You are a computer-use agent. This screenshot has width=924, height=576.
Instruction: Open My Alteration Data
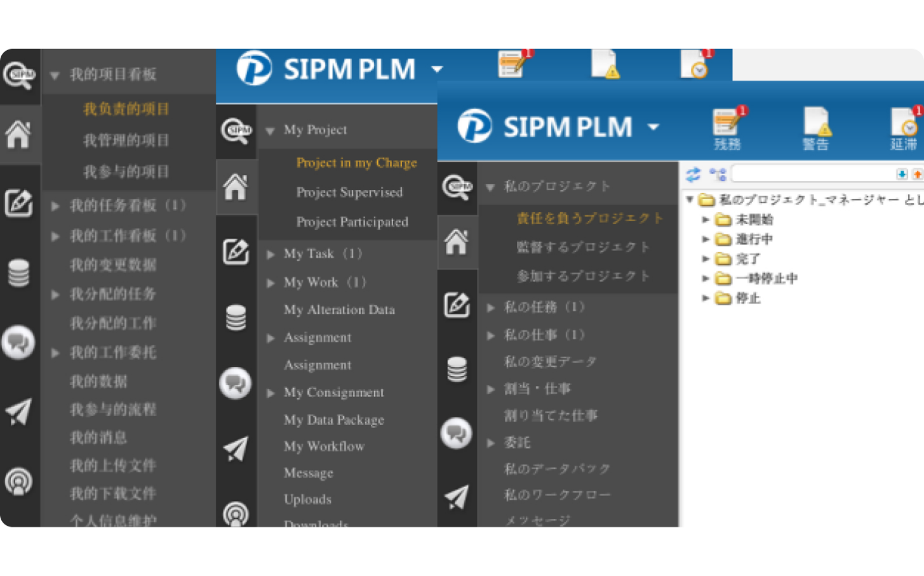[x=340, y=309]
